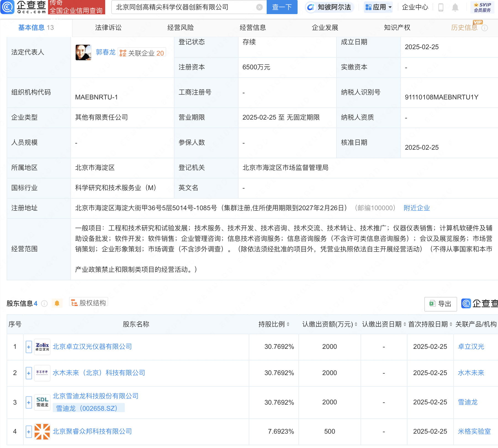Expand row for 水木未来（北京）科技有限公司
This screenshot has height=448, width=498.
29,373
